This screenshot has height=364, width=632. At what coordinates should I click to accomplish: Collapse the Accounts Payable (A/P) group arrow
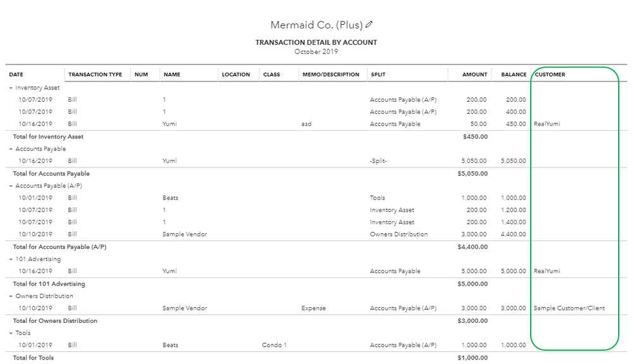point(11,186)
